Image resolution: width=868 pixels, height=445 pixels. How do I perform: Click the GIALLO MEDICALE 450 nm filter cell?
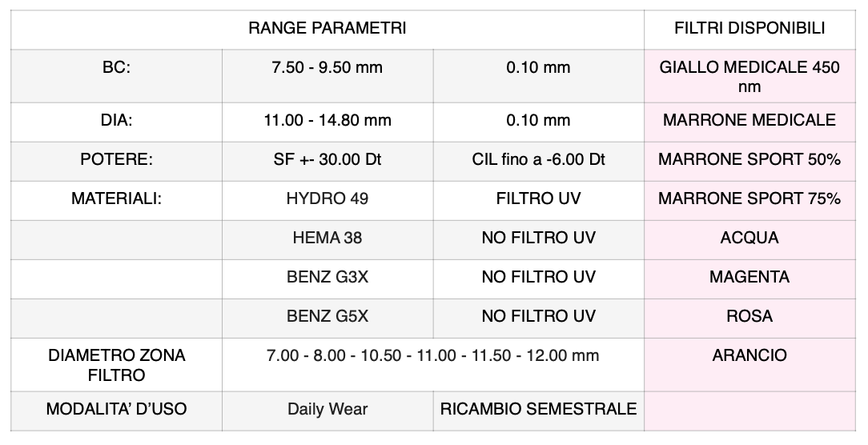749,76
